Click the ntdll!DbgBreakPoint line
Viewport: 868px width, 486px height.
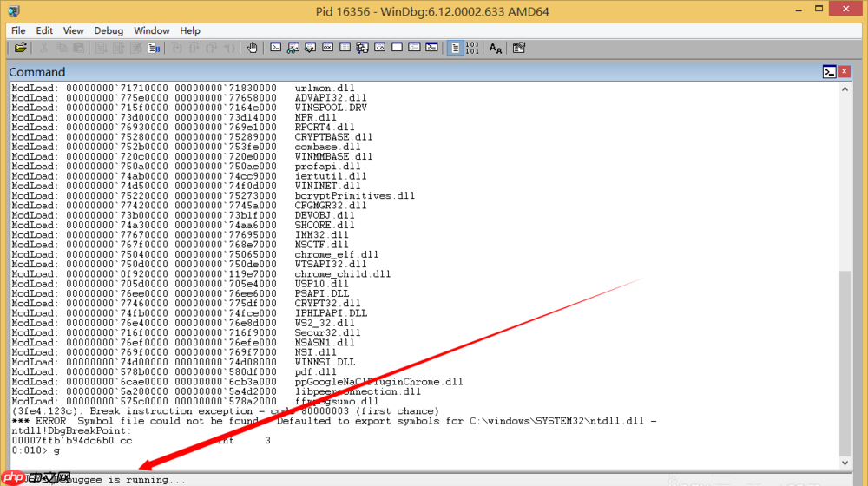pyautogui.click(x=72, y=430)
